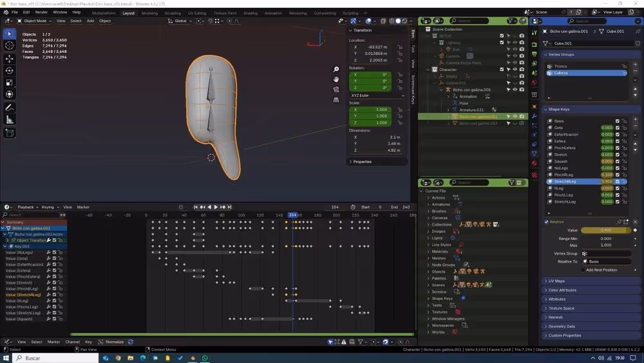The width and height of the screenshot is (644, 363).
Task: Toggle the Basis shape key checkbox
Action: [x=618, y=121]
